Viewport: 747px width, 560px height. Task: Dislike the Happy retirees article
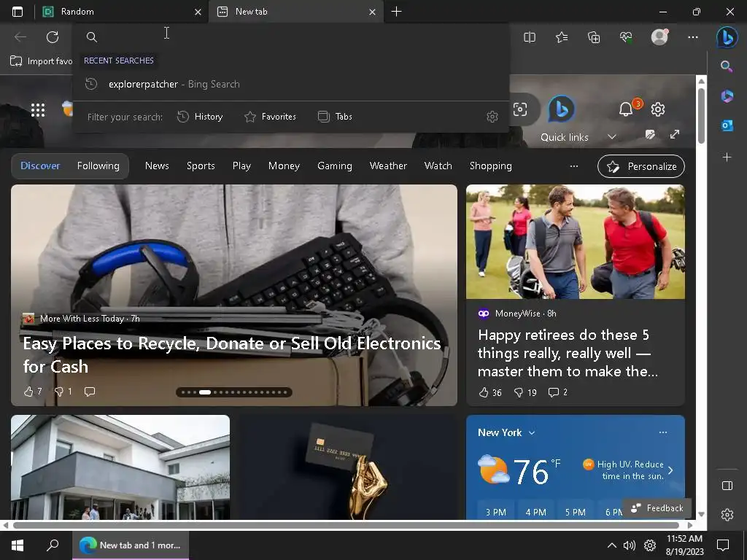click(x=525, y=392)
